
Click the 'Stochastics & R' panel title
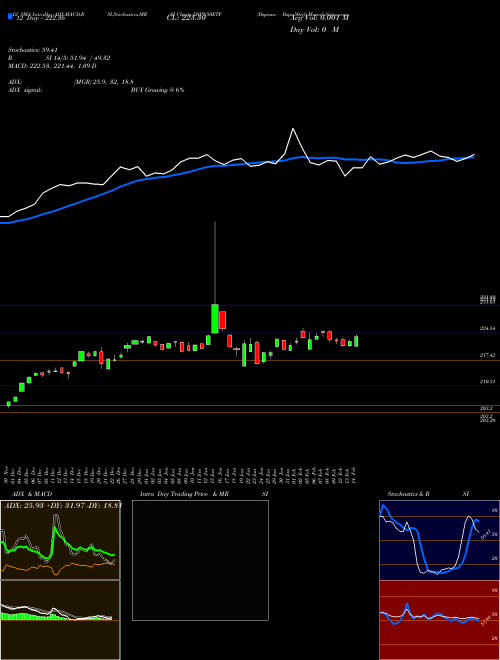(409, 494)
